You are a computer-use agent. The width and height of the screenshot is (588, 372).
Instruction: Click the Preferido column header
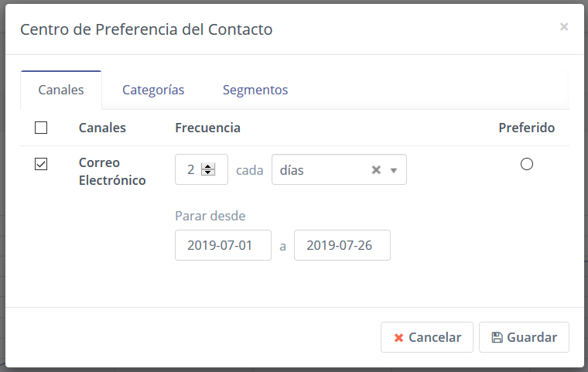pyautogui.click(x=526, y=128)
